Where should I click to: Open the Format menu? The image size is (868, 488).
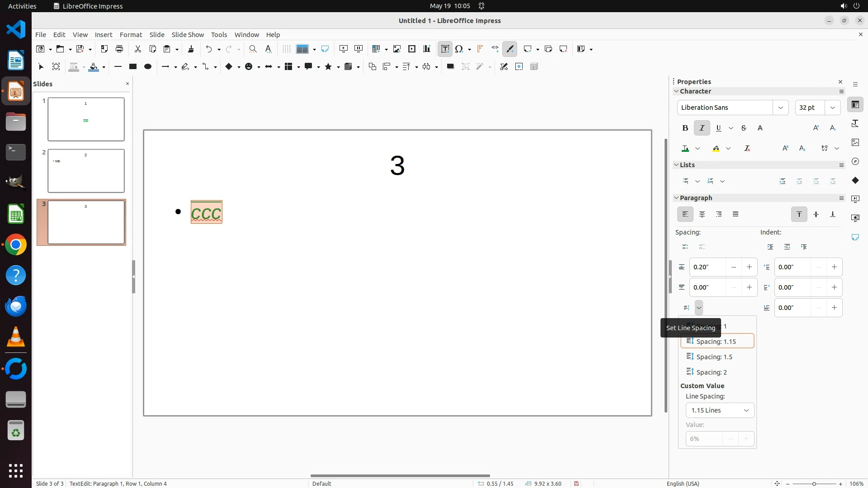point(131,35)
